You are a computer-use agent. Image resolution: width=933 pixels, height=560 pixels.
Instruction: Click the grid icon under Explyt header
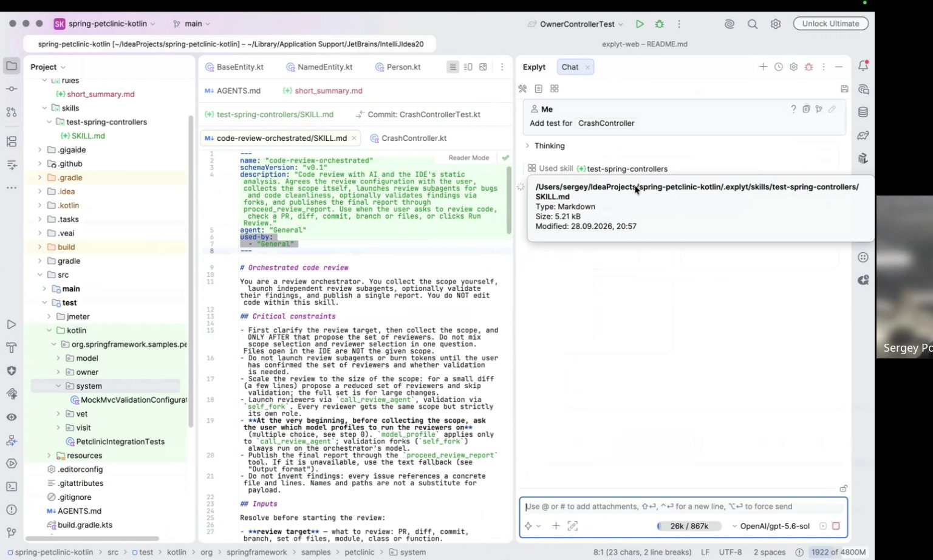click(x=555, y=89)
